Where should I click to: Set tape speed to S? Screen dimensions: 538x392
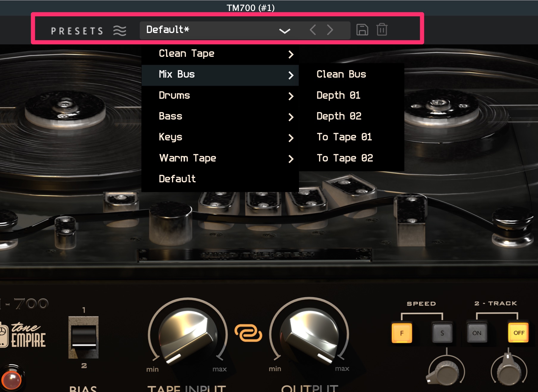pyautogui.click(x=442, y=333)
